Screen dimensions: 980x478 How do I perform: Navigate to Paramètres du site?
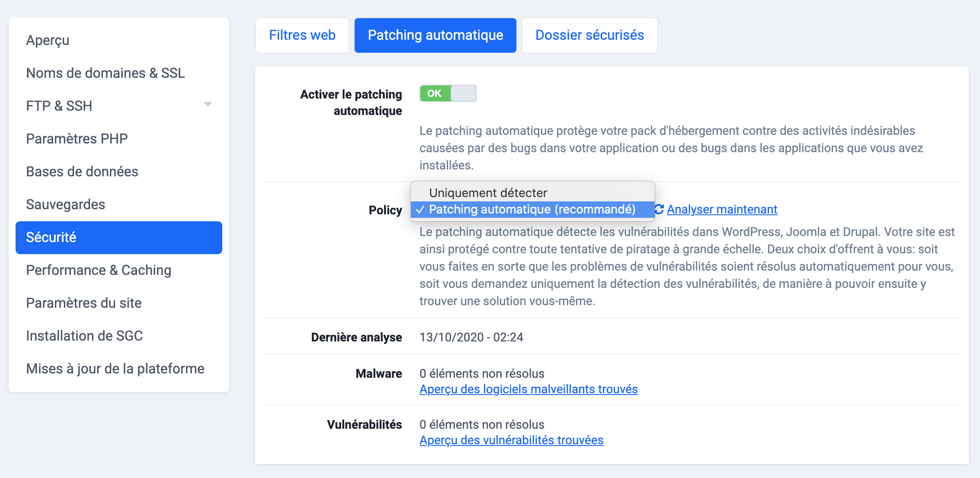coord(83,303)
